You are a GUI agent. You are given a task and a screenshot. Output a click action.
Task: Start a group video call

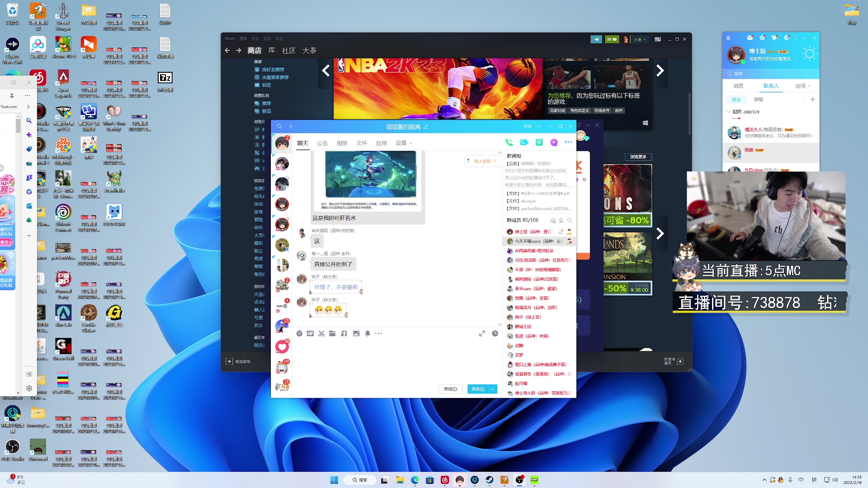524,142
